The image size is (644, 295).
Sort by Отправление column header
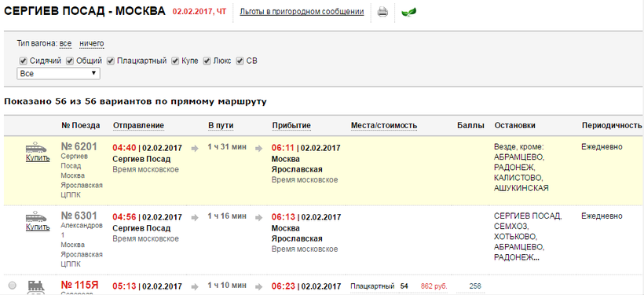coord(138,126)
